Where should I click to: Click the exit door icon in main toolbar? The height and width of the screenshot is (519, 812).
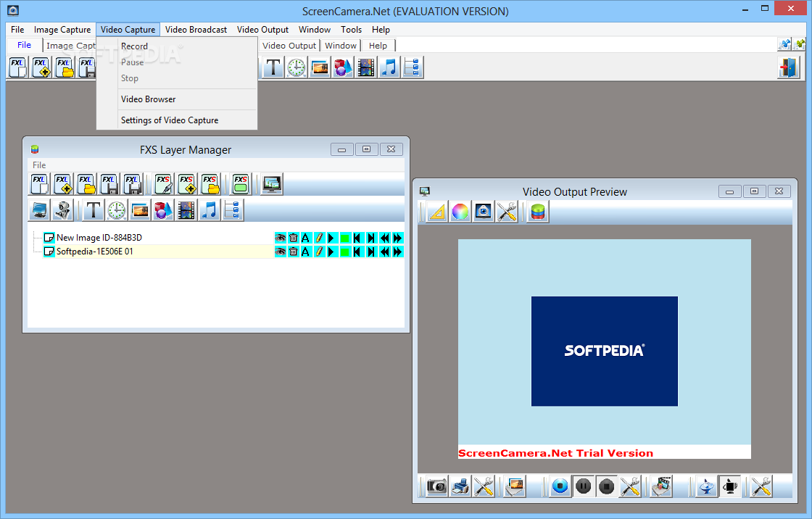tap(789, 67)
